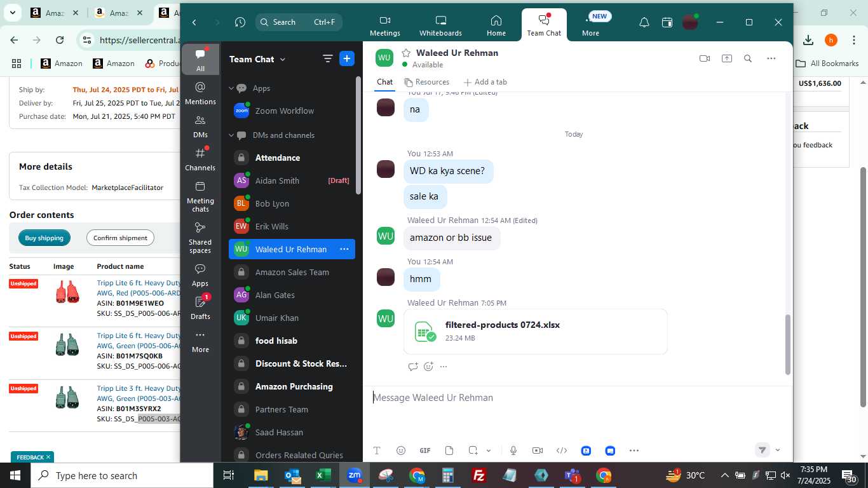Image resolution: width=868 pixels, height=488 pixels.
Task: Add emoji reaction to the xlsx message
Action: click(x=428, y=367)
